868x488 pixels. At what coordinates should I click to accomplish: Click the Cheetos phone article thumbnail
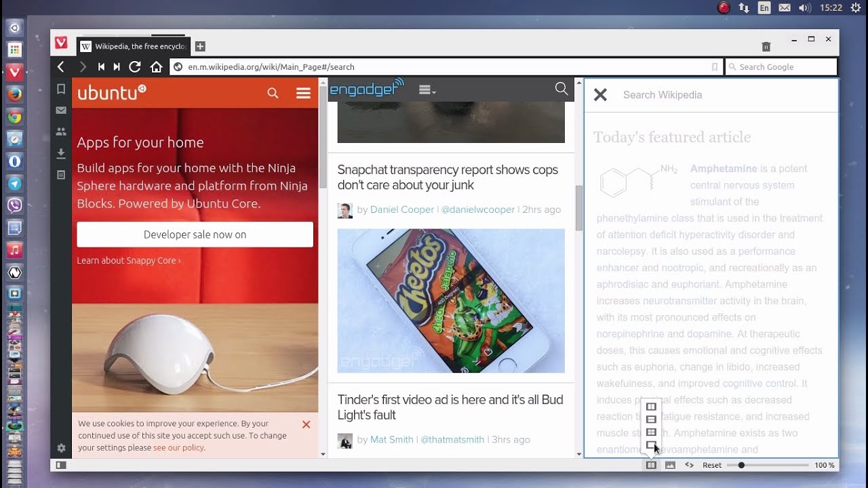tap(451, 301)
